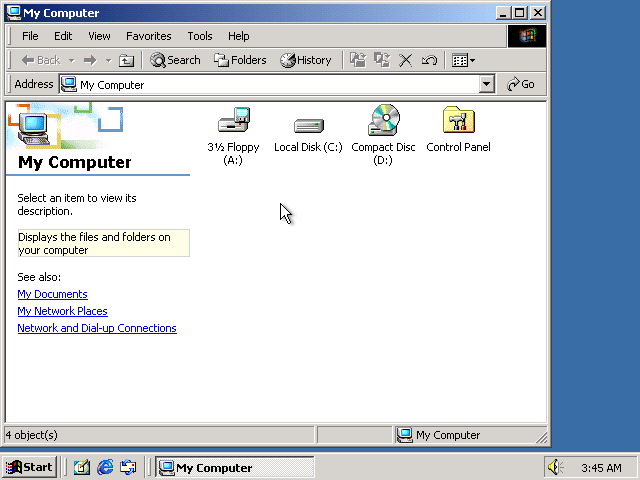The image size is (640, 480).
Task: Open the Favorites menu
Action: (149, 36)
